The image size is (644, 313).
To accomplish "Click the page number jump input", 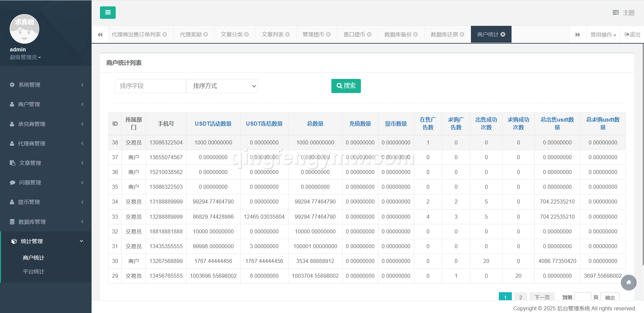I will click(583, 297).
